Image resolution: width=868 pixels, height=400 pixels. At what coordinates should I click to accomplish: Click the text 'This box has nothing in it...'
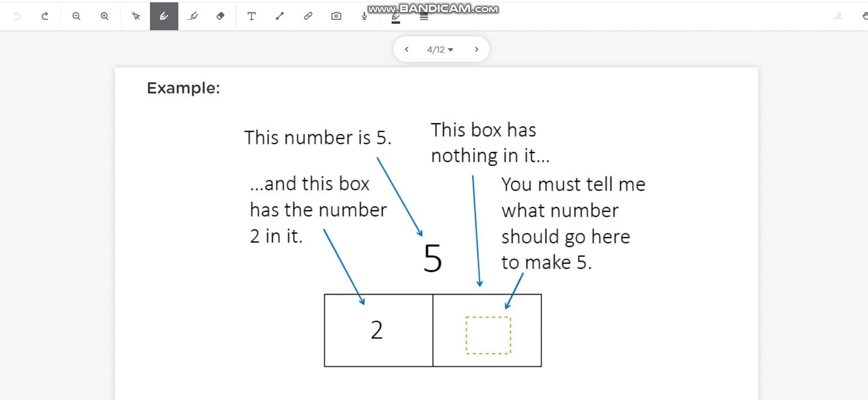click(490, 143)
